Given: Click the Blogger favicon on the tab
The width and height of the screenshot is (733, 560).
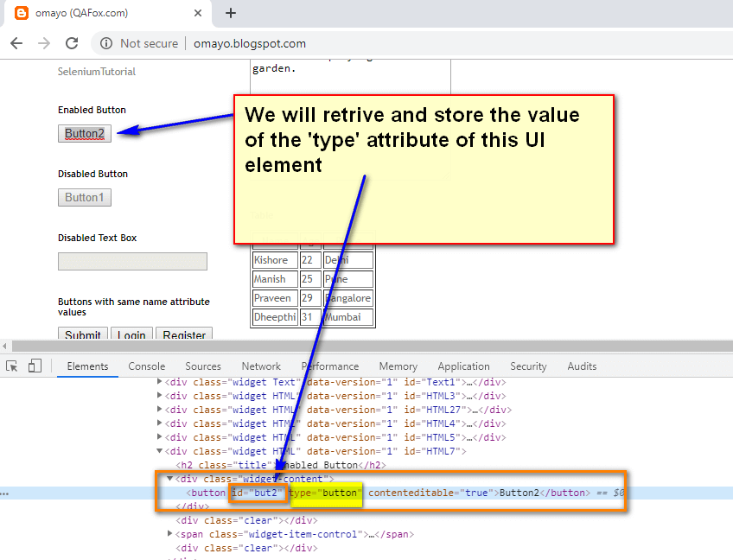Looking at the screenshot, I should click(22, 13).
